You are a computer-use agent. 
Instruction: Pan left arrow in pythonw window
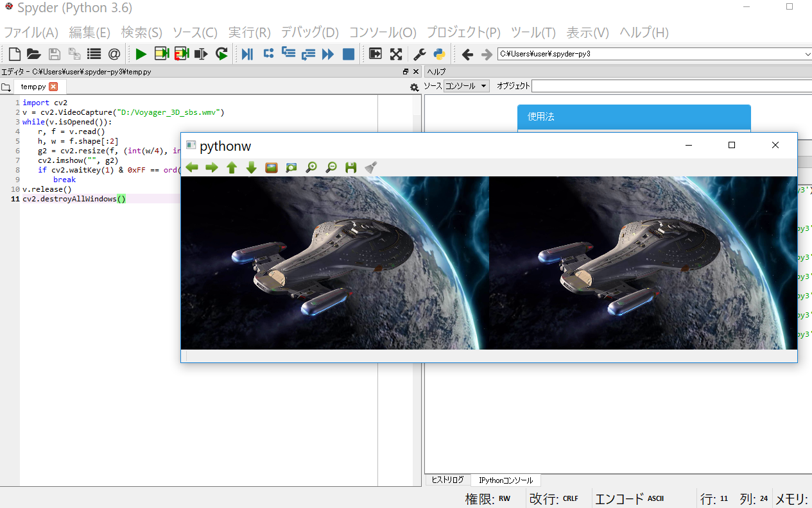(192, 167)
